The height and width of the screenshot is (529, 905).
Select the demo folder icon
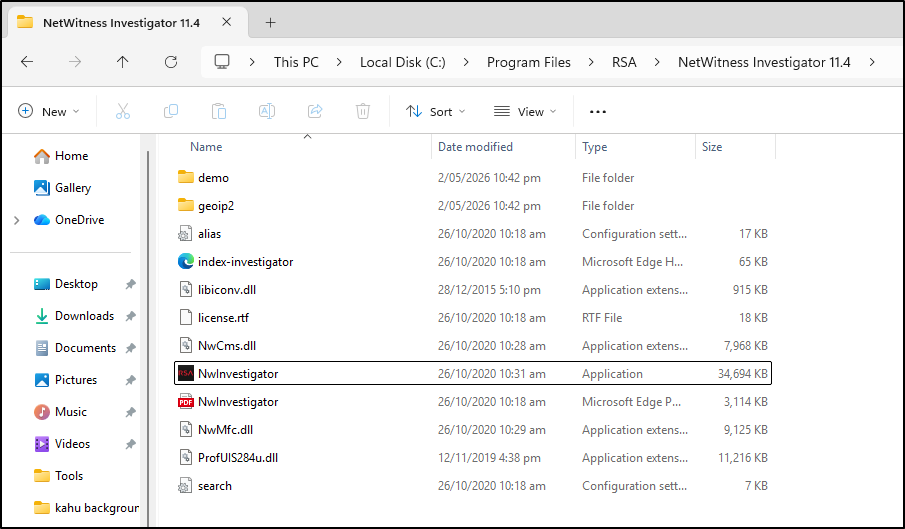185,177
